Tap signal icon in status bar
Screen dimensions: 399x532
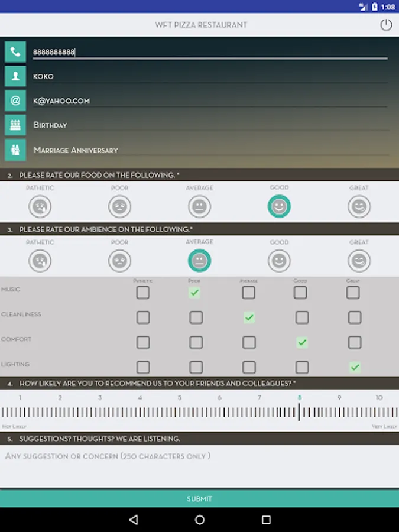pos(364,7)
